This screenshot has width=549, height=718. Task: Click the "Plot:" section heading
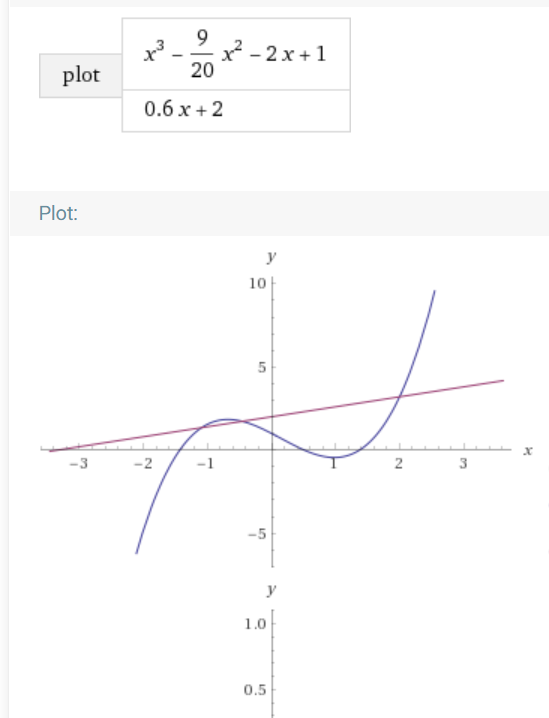click(x=58, y=213)
